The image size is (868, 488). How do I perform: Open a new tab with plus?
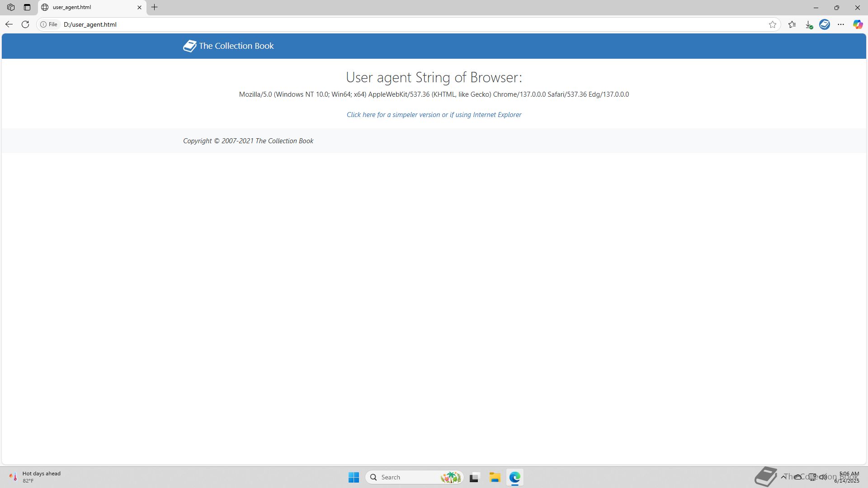tap(155, 7)
